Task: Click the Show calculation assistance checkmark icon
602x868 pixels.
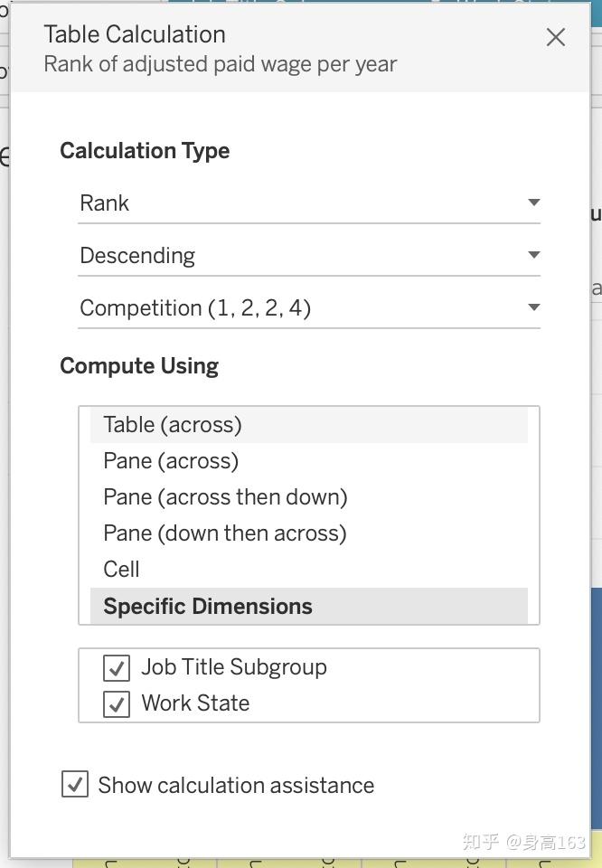Action: pyautogui.click(x=75, y=785)
